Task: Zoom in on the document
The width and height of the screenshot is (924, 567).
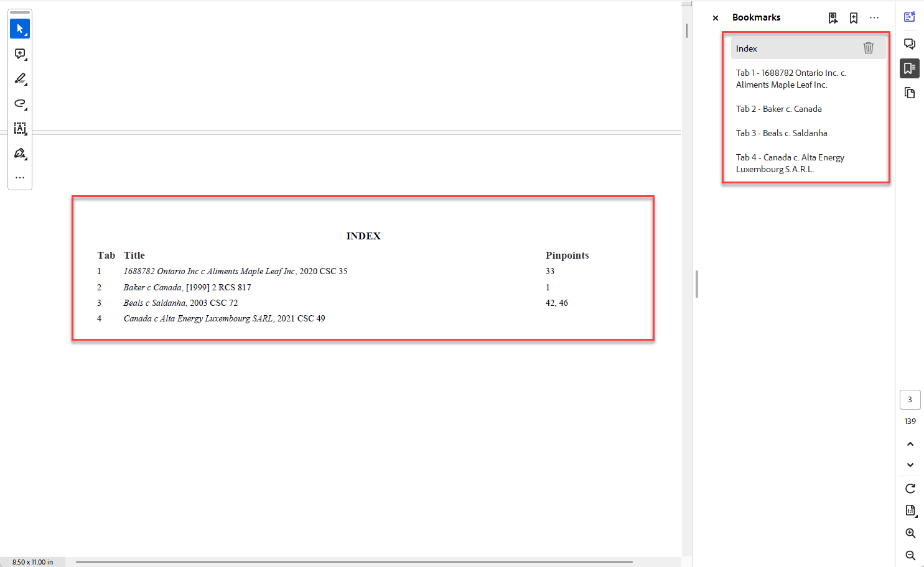Action: [910, 533]
